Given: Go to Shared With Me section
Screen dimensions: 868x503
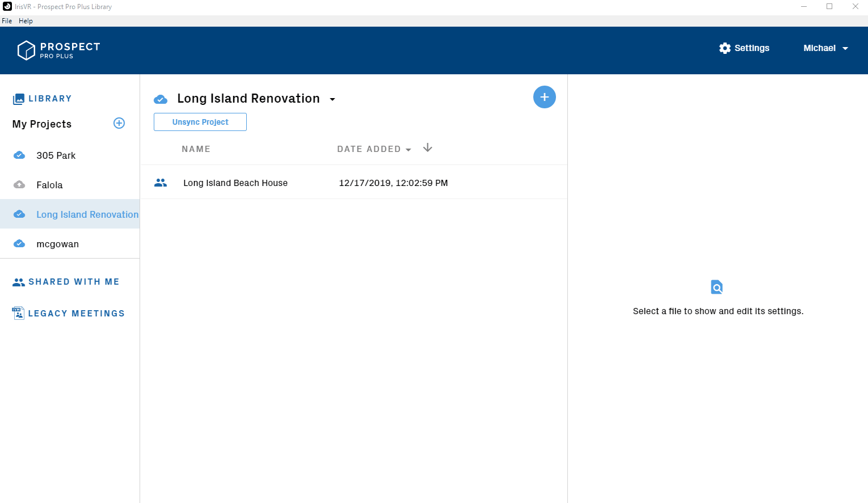Looking at the screenshot, I should [x=74, y=282].
